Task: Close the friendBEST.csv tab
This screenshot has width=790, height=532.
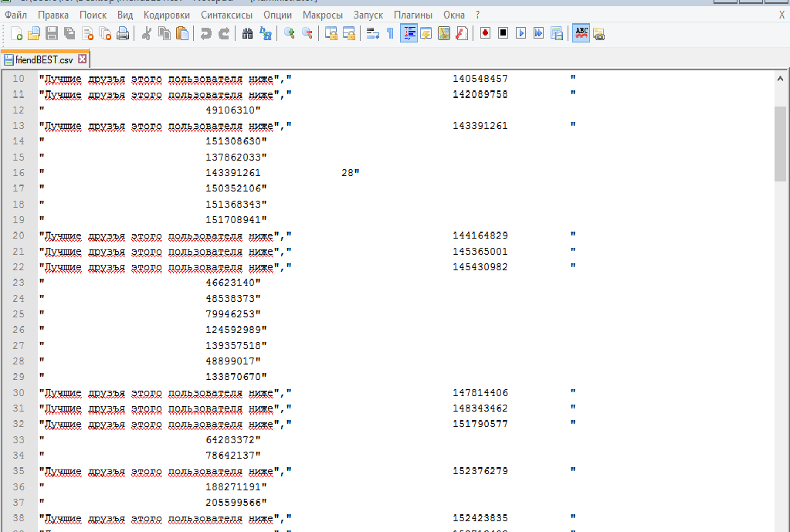Action: [82, 59]
